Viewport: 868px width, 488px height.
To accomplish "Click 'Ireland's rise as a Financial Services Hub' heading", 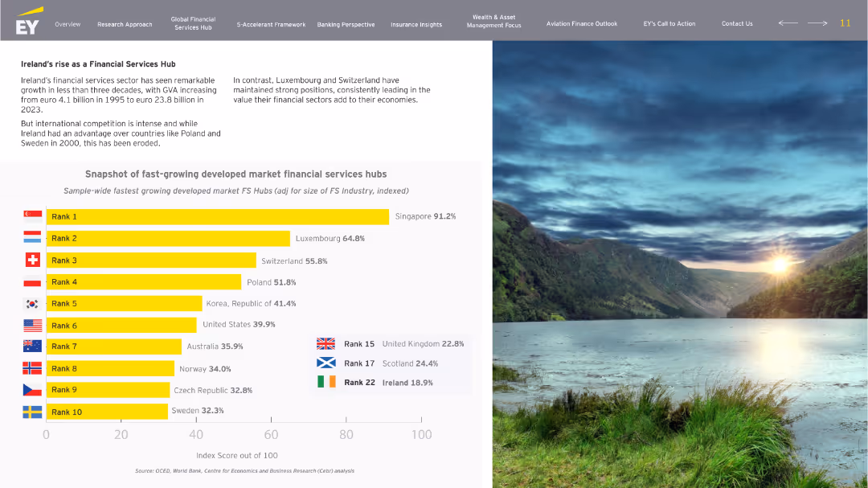I will [x=98, y=64].
